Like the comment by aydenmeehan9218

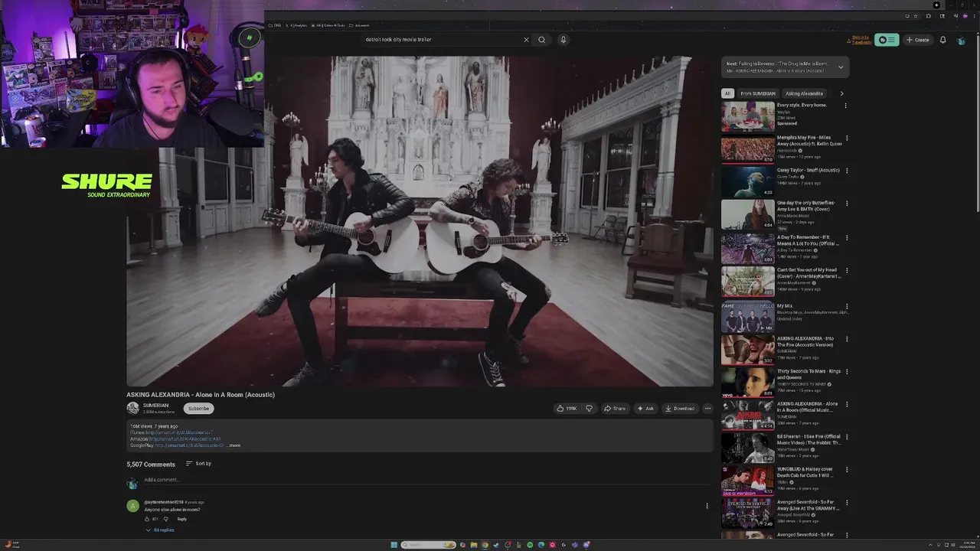(x=147, y=519)
